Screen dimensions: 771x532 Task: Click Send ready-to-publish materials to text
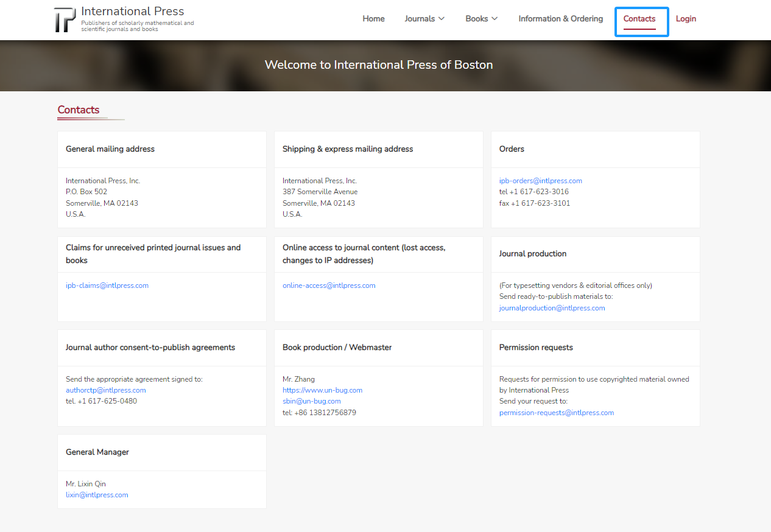pos(556,296)
